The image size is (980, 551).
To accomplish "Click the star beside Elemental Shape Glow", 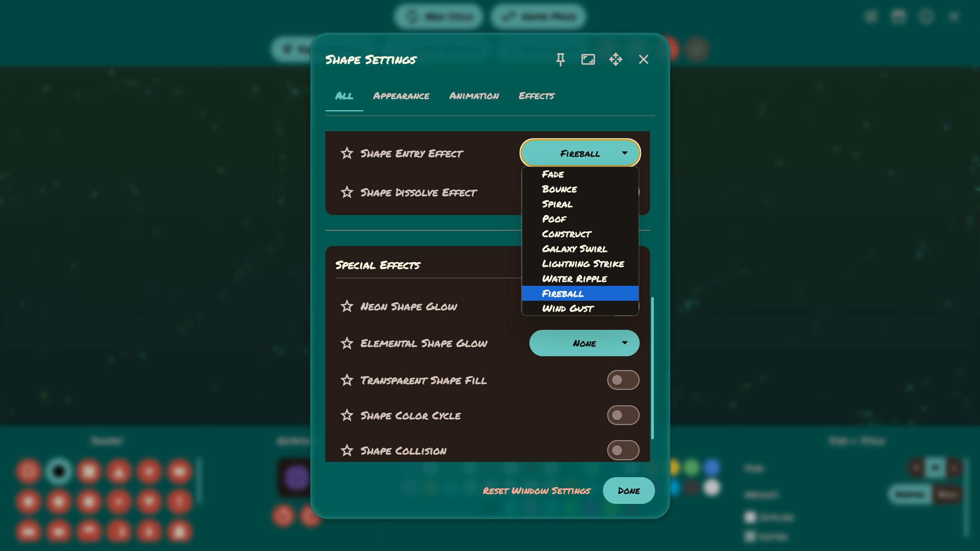I will tap(347, 343).
